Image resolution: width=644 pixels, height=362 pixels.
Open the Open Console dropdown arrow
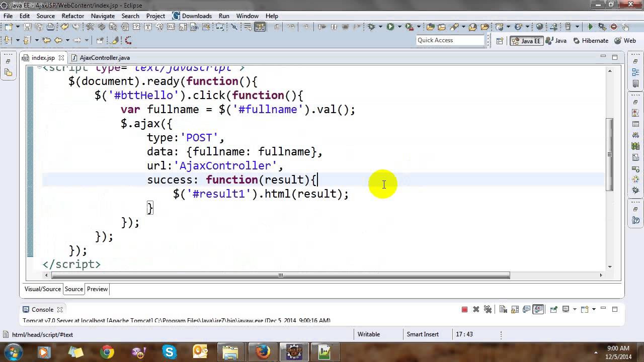[594, 309]
